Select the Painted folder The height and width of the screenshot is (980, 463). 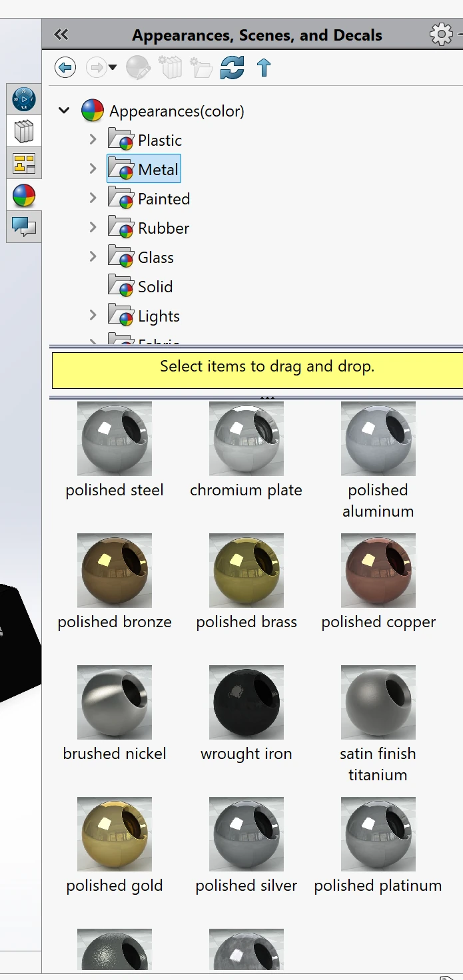164,199
